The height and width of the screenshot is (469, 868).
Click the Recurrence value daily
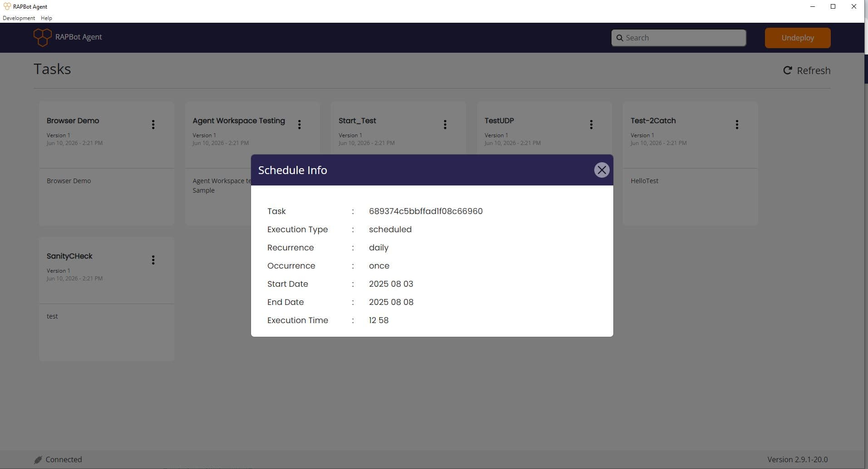click(379, 248)
